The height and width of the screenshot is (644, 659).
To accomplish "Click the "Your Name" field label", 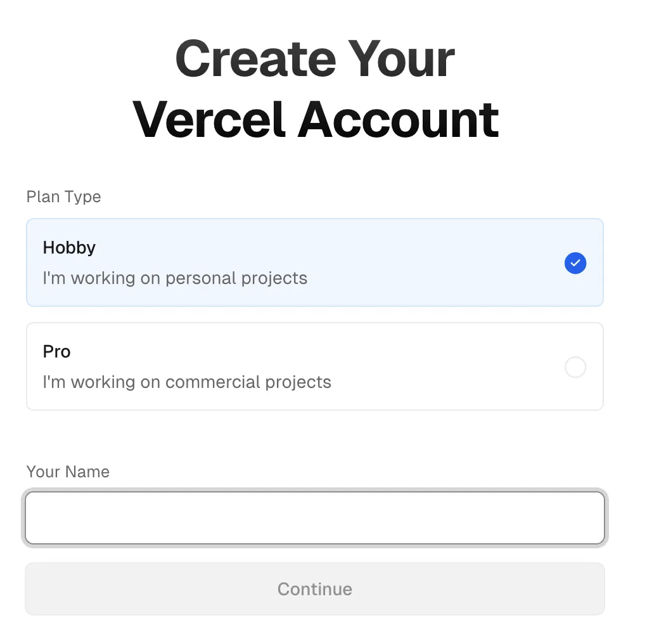I will [68, 472].
